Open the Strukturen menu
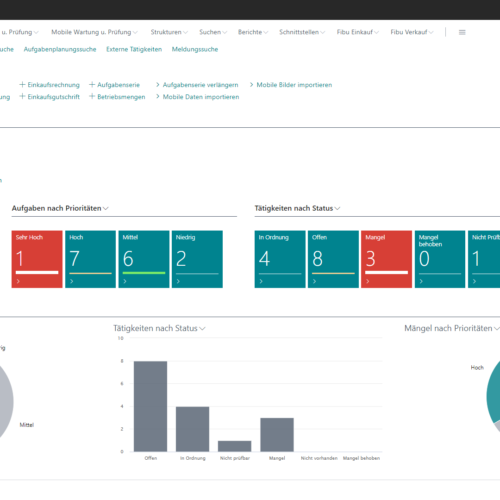This screenshot has width=500, height=500. pos(169,32)
